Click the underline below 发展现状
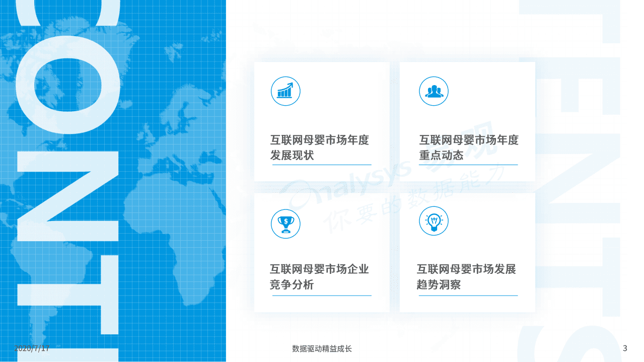This screenshot has width=644, height=362. 321,164
